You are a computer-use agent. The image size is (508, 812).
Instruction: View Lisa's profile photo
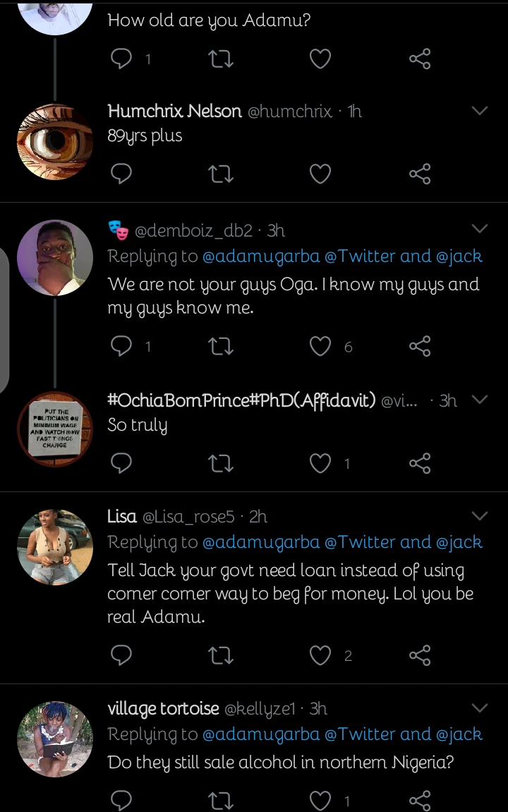55,547
